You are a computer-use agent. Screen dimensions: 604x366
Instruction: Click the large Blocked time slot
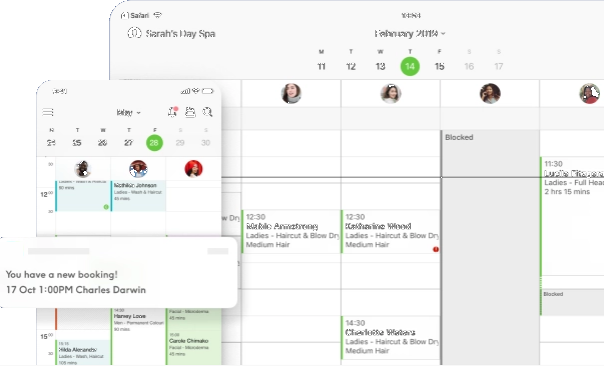(x=490, y=247)
